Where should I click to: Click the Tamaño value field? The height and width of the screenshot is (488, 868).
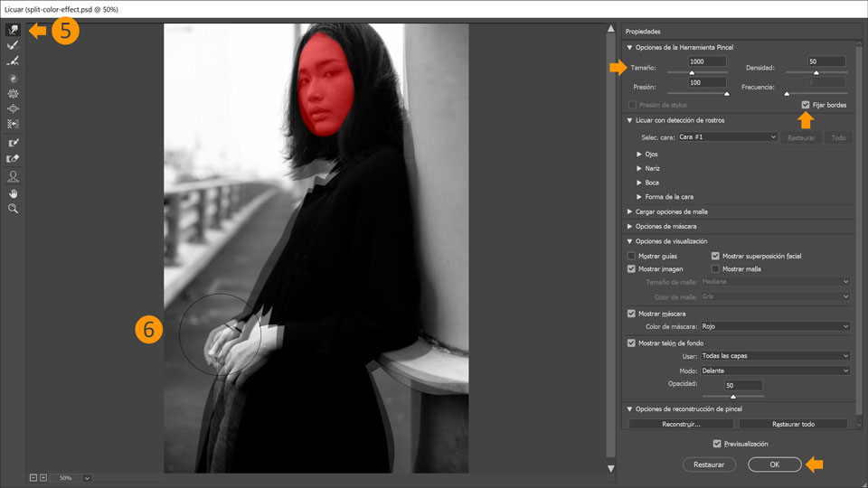click(x=707, y=61)
